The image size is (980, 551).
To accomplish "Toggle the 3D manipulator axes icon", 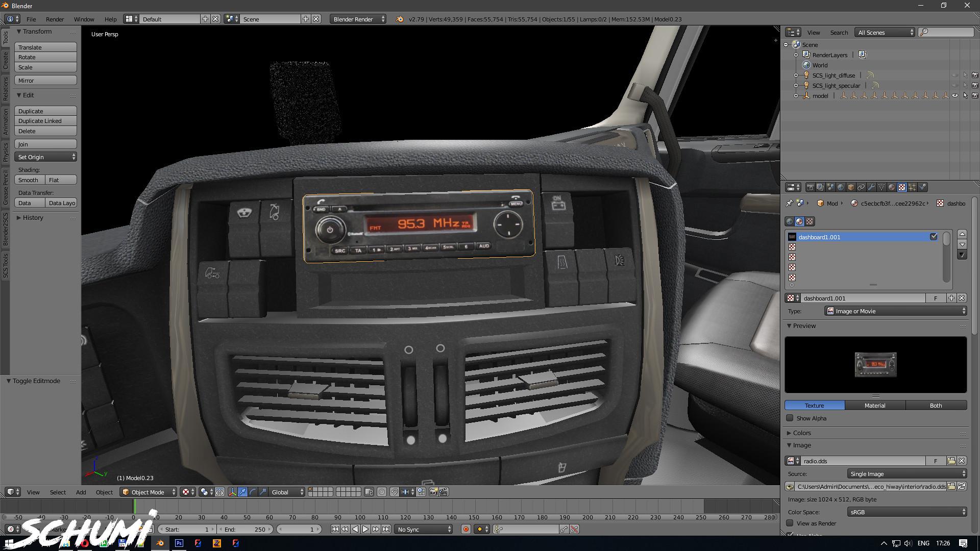I will tap(232, 492).
